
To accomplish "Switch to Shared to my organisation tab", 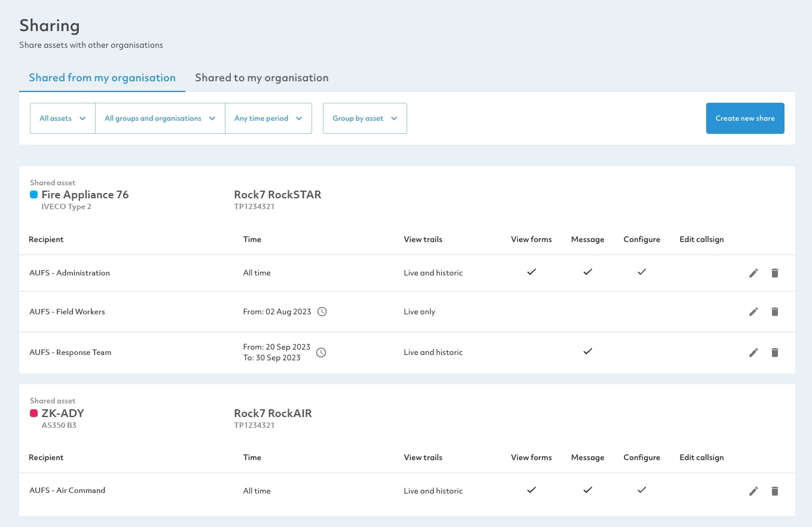I will 261,78.
